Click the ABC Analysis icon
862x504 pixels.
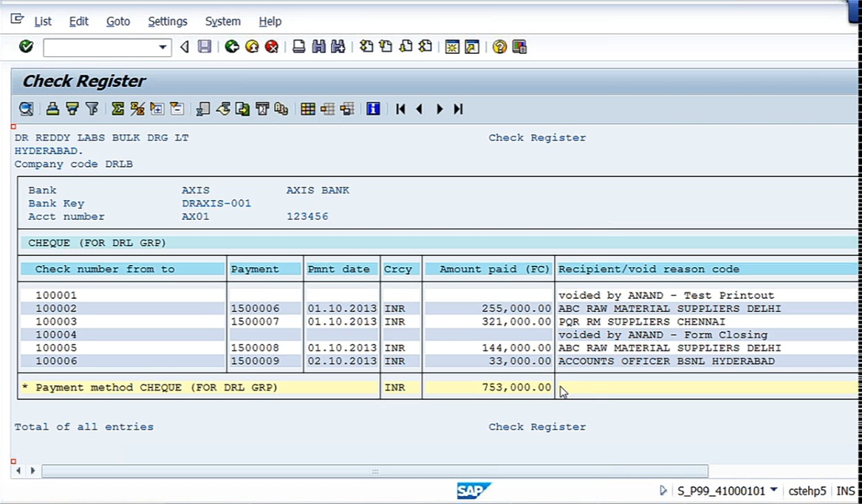pyautogui.click(x=281, y=108)
